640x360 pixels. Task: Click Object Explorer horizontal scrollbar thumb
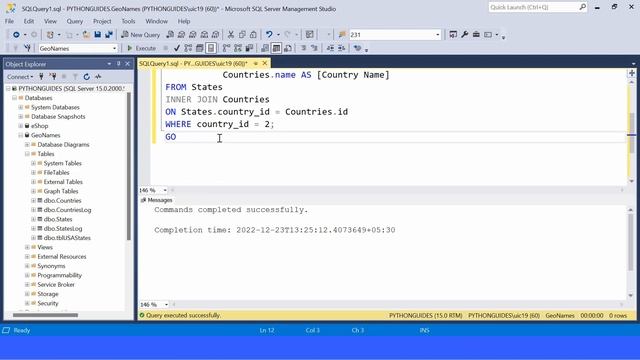tap(45, 315)
